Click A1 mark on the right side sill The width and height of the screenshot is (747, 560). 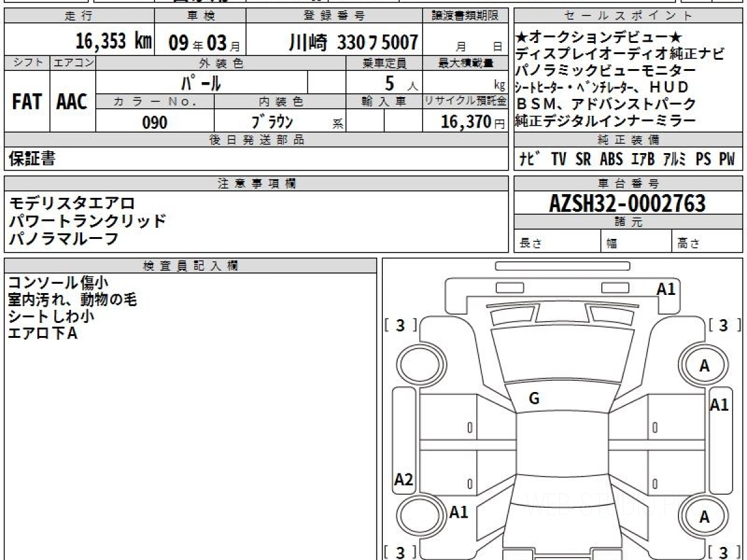[x=719, y=405]
